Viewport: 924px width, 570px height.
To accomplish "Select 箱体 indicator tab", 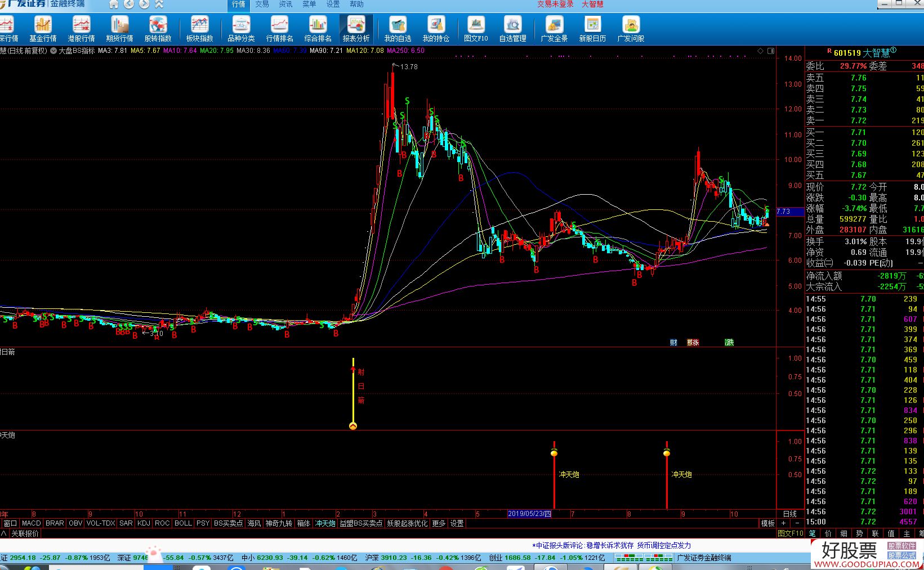I will click(303, 523).
